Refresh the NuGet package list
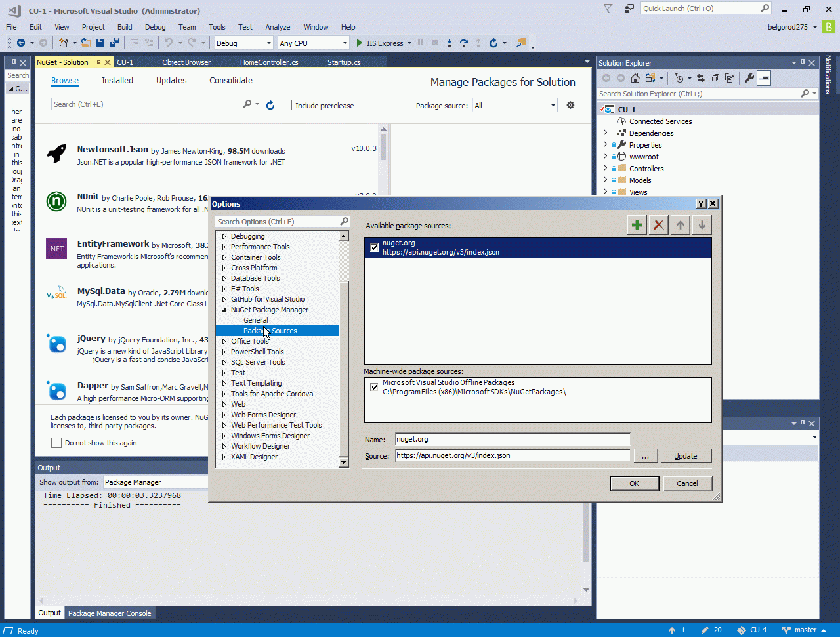Viewport: 840px width, 637px height. tap(270, 105)
